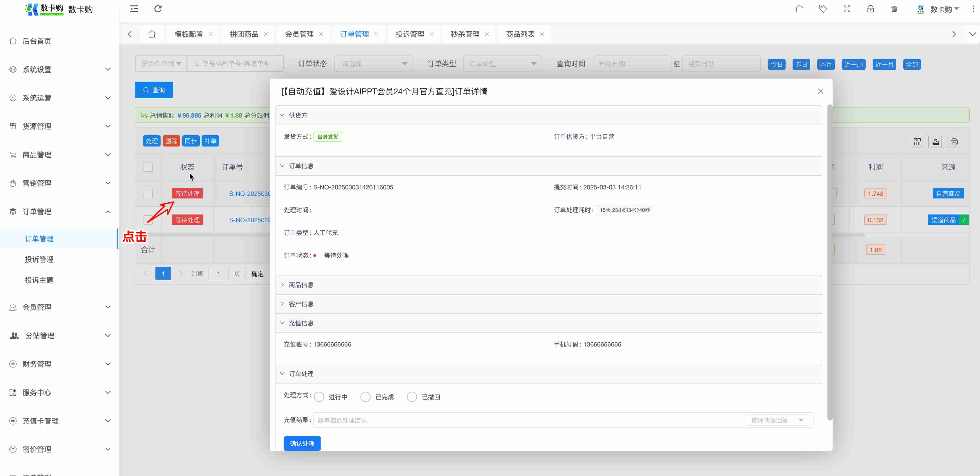Switch to the 投诉管理 tab

point(409,34)
